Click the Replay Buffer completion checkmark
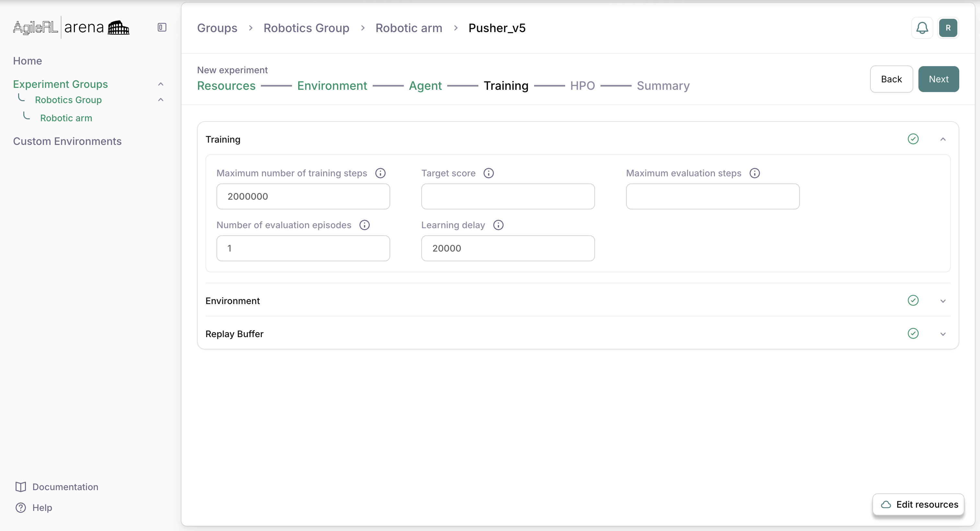980x531 pixels. click(x=914, y=333)
